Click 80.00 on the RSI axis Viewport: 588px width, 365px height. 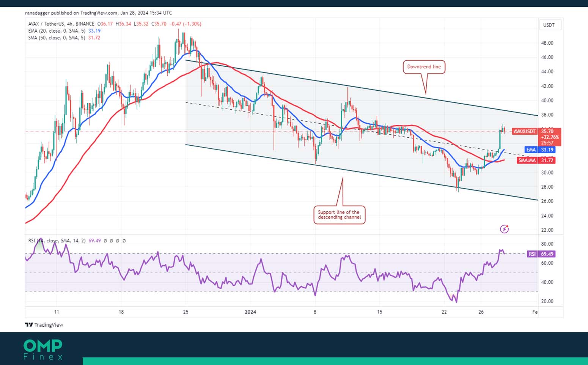click(547, 244)
